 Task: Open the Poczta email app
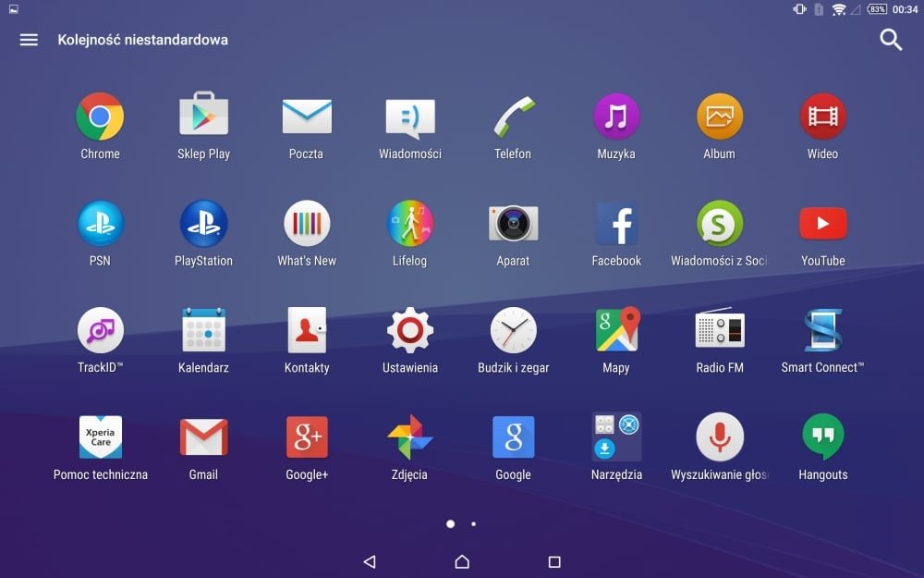coord(307,117)
